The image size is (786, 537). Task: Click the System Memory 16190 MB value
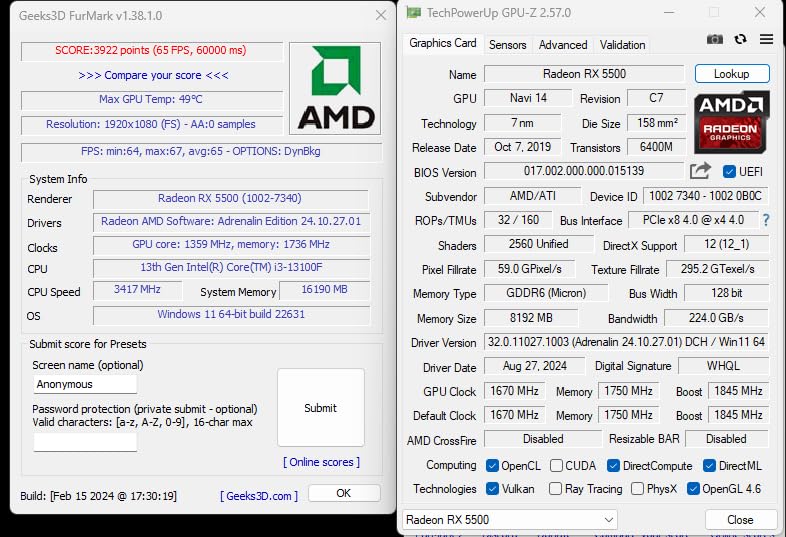(324, 289)
